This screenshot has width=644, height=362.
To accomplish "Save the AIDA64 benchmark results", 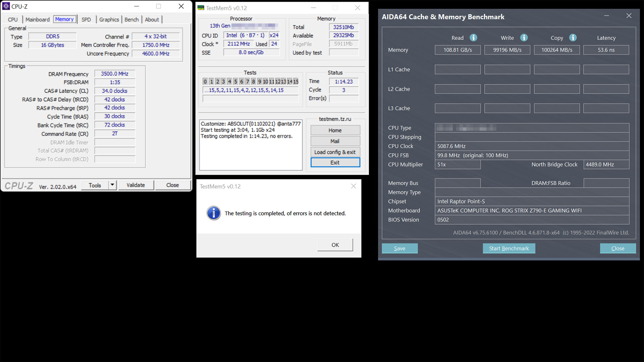I will [x=399, y=248].
